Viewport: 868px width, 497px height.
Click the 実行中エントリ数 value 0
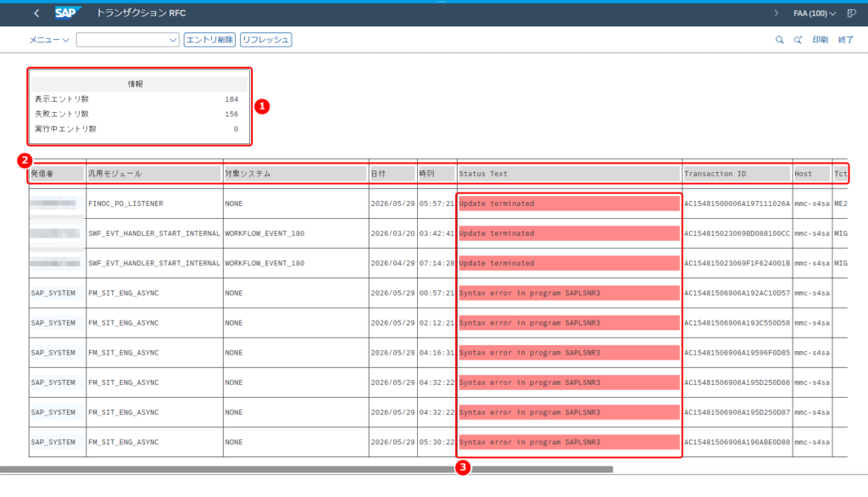click(x=236, y=129)
